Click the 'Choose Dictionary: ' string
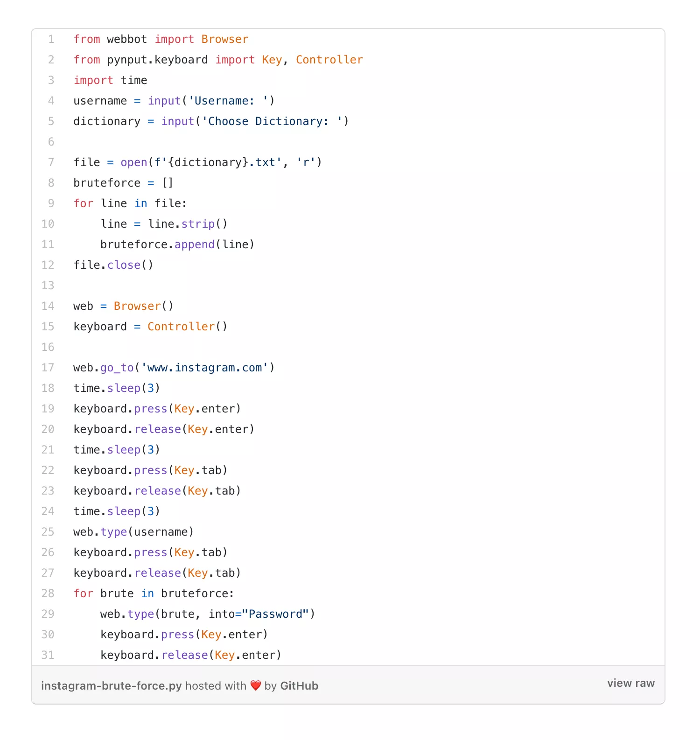The width and height of the screenshot is (700, 740). [x=272, y=121]
